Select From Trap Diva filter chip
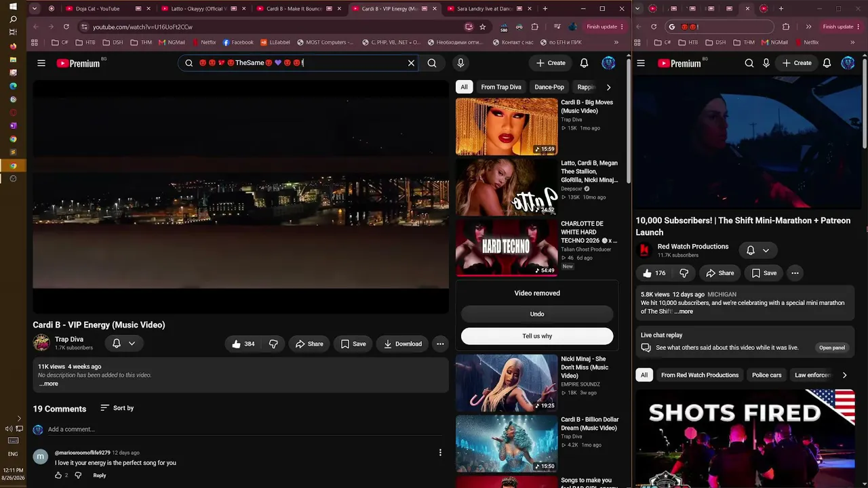Viewport: 868px width, 488px height. [x=501, y=87]
